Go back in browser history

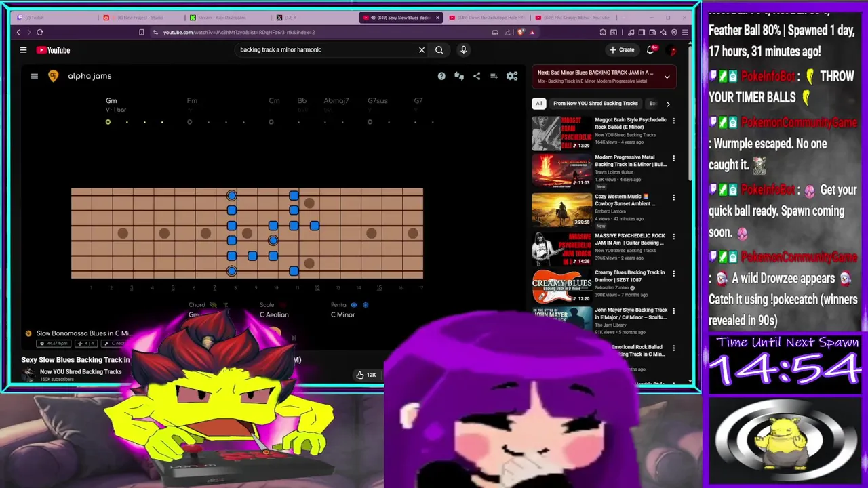[x=18, y=32]
